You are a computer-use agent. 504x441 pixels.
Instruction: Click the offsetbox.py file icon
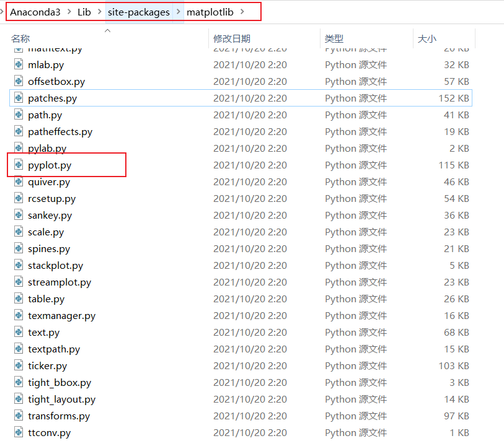point(19,81)
